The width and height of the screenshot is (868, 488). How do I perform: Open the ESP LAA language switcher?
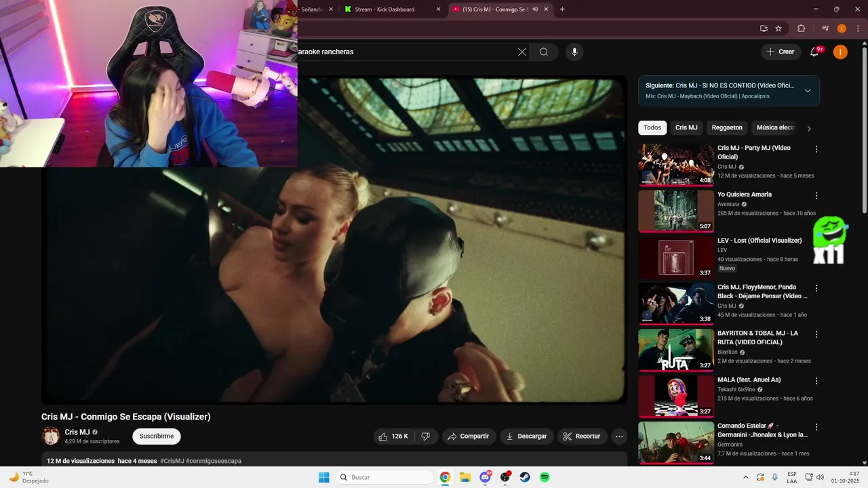tap(792, 477)
